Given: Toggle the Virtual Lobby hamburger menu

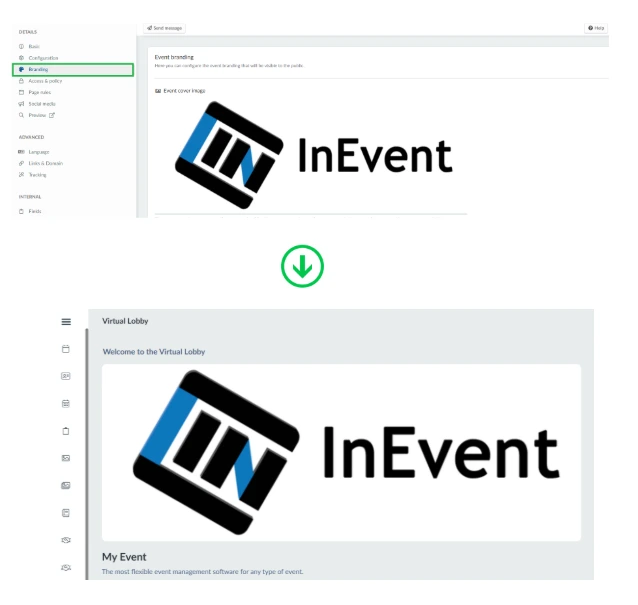Looking at the screenshot, I should point(66,322).
